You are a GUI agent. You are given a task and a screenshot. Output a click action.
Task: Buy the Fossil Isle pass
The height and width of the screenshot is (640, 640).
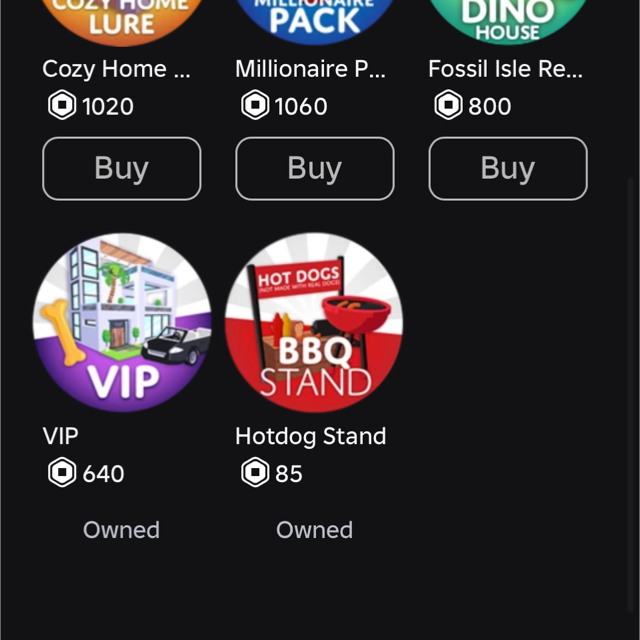(508, 169)
